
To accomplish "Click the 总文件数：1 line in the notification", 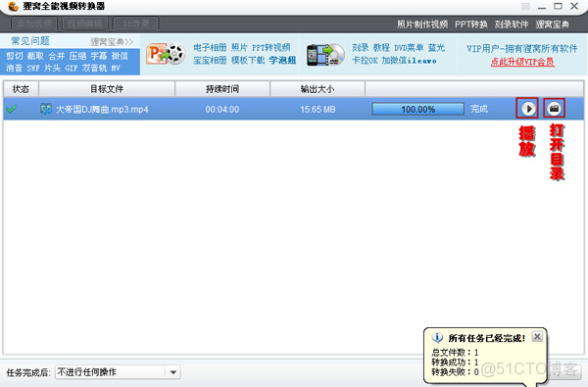I will pyautogui.click(x=455, y=353).
